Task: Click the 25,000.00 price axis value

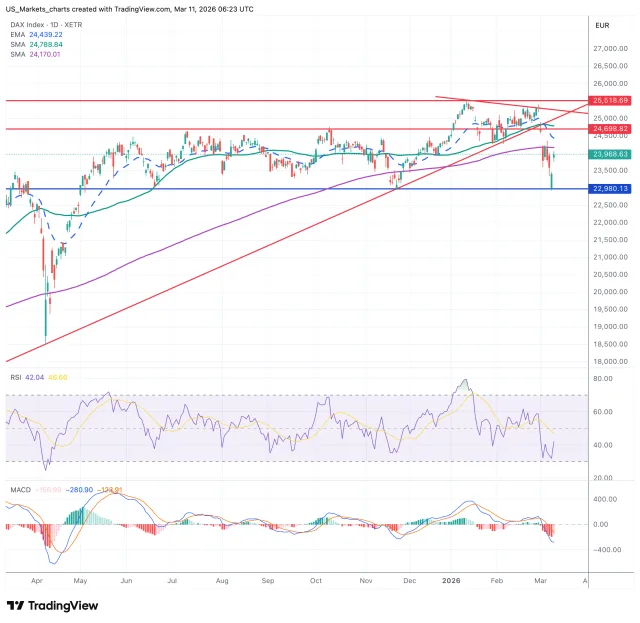Action: point(610,118)
